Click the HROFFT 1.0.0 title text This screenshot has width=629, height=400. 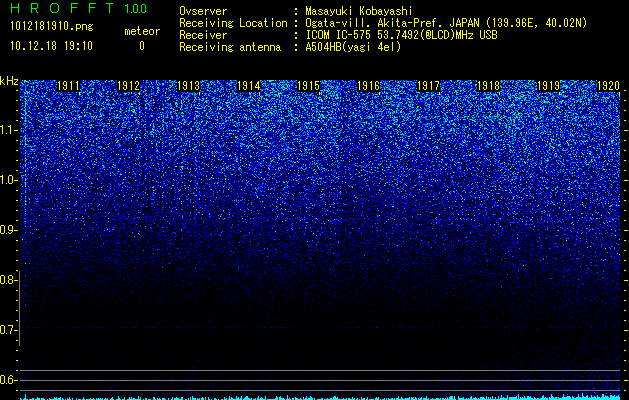78,8
